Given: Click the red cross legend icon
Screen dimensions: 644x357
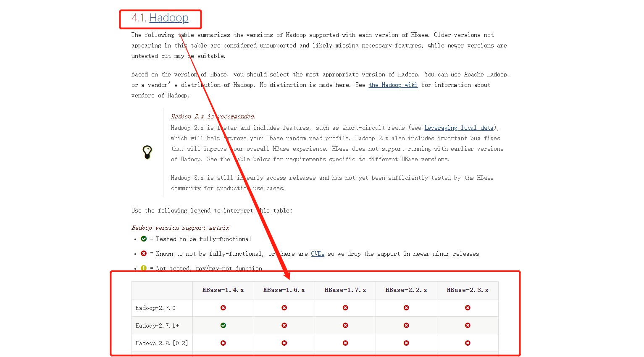Looking at the screenshot, I should point(144,253).
